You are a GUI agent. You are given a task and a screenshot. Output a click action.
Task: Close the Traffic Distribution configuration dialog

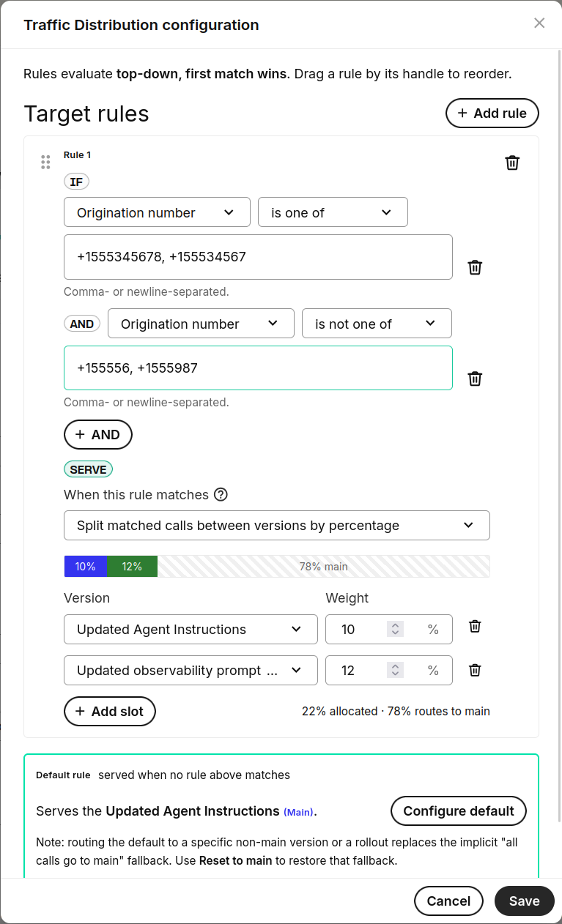pyautogui.click(x=539, y=23)
